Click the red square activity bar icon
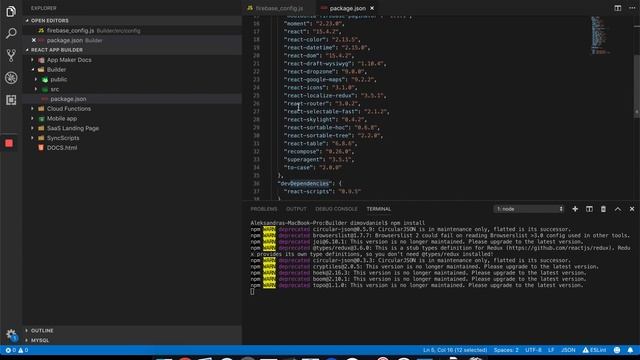The image size is (640, 360). (9, 143)
